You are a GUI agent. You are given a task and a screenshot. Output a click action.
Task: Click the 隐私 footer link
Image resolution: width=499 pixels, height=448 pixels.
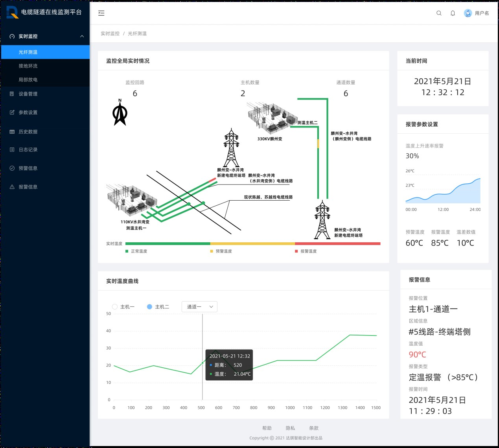[290, 428]
